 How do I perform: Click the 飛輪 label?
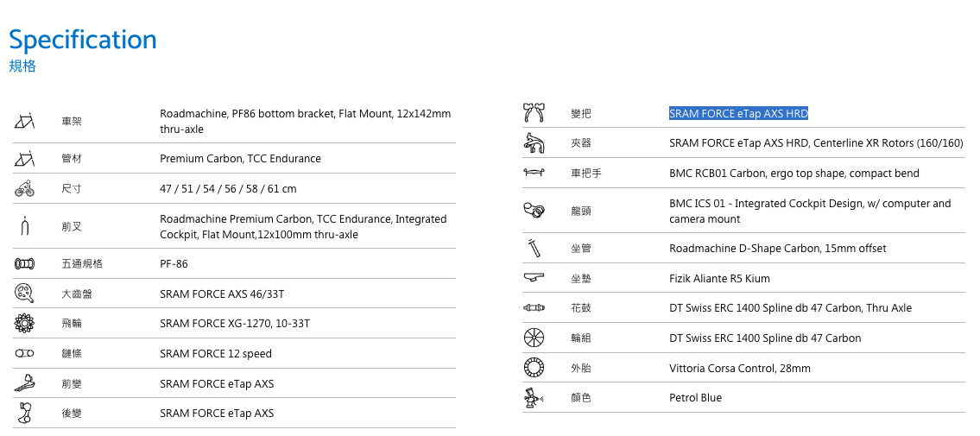pyautogui.click(x=72, y=324)
